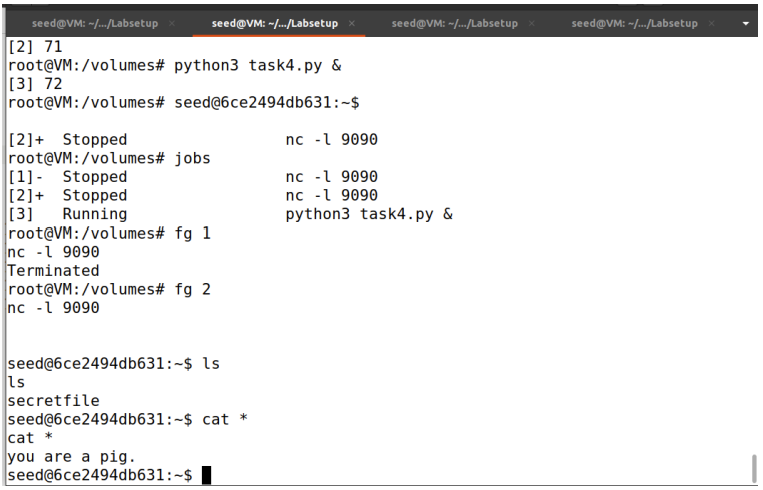Click the 'you are a pig.' output
Screen dimensions: 763x490
coord(71,456)
